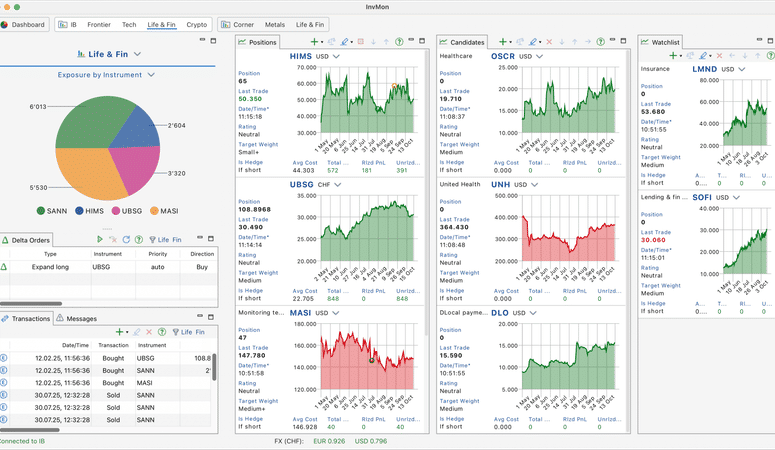Viewport: 775px width, 450px height.
Task: Open the Life & Fin portfolio selector dropdown
Action: pyautogui.click(x=137, y=54)
